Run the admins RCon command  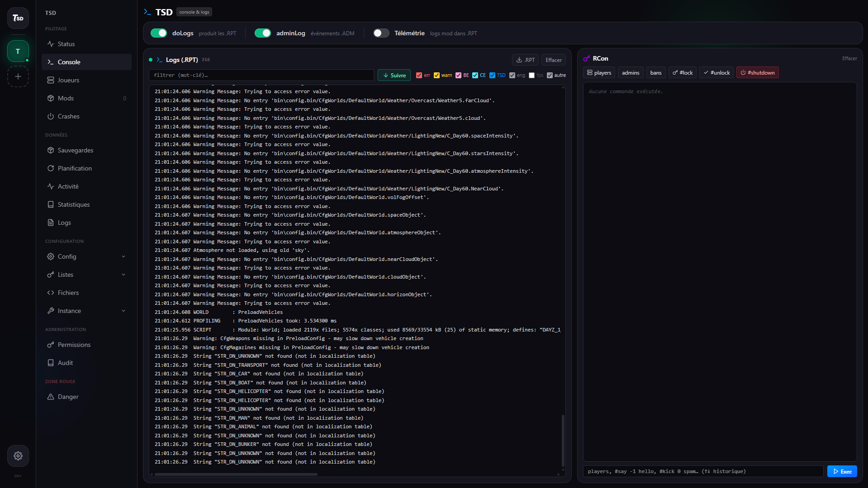[630, 73]
